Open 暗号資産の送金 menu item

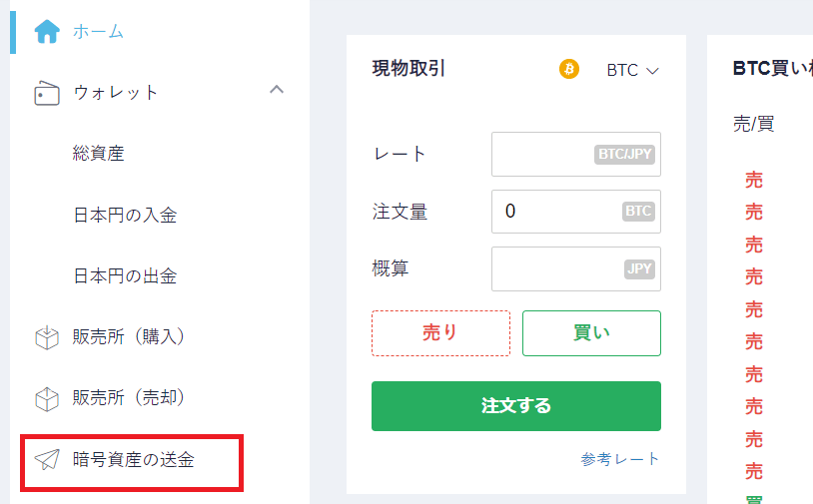click(134, 459)
